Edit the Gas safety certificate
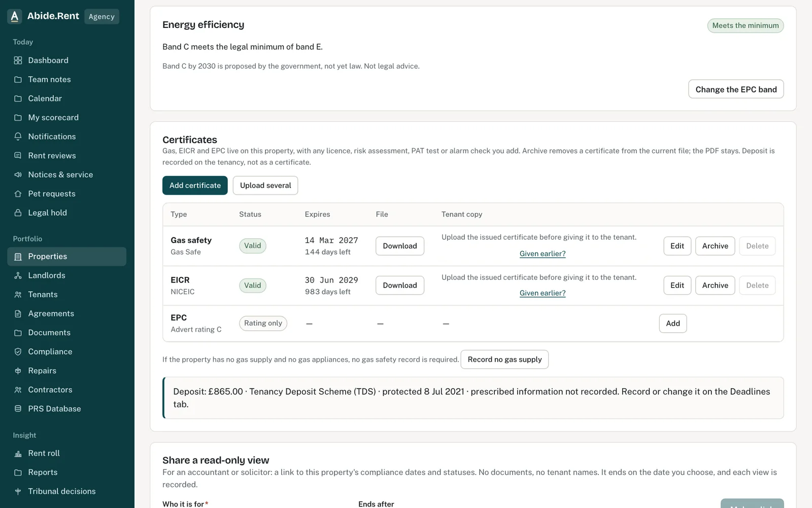Image resolution: width=812 pixels, height=508 pixels. (x=677, y=246)
